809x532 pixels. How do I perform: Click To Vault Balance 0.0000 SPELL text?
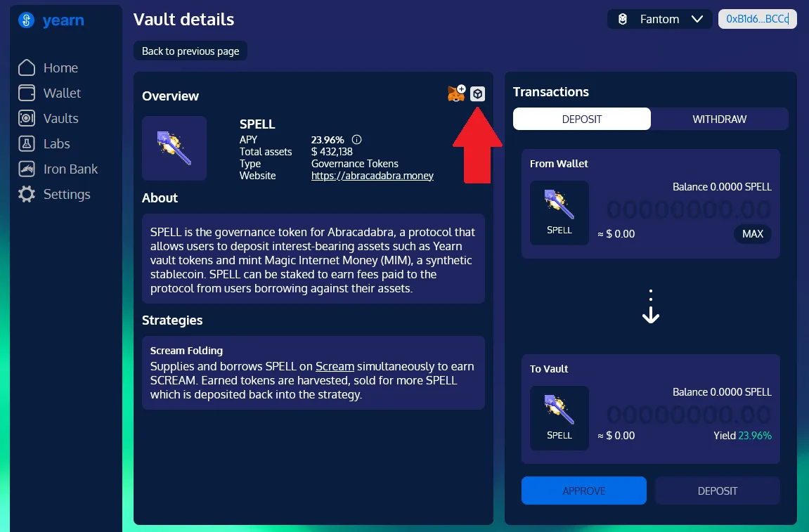[723, 392]
